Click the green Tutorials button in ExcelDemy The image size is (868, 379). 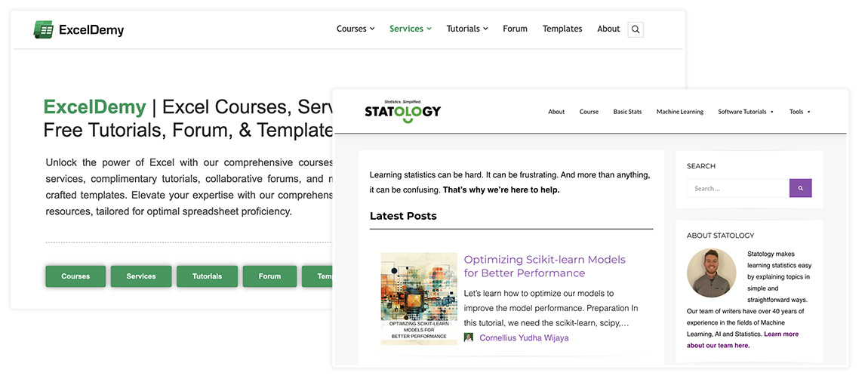pos(207,276)
